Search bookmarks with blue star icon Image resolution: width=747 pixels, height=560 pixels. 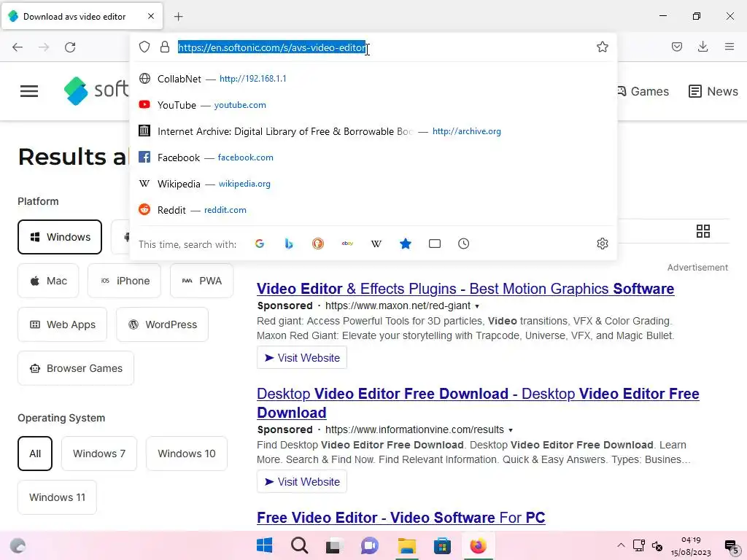pyautogui.click(x=406, y=244)
